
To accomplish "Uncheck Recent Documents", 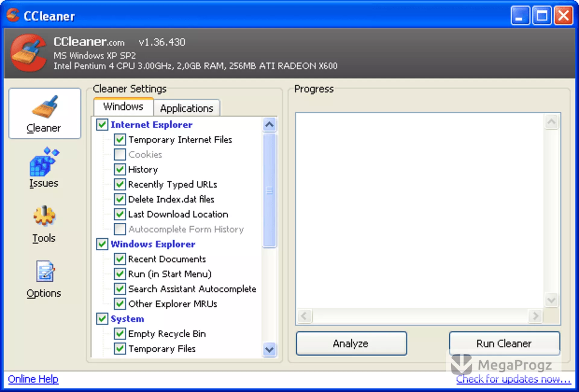I will click(120, 259).
